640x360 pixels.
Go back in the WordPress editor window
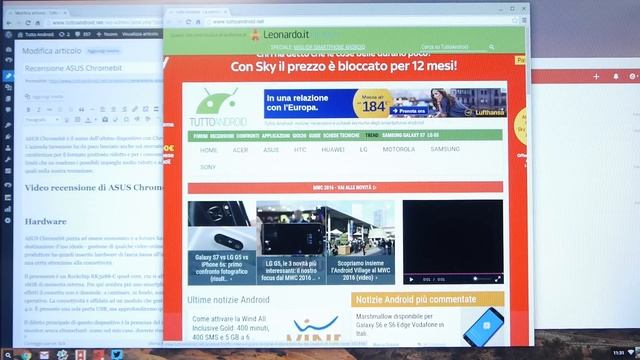click(9, 23)
